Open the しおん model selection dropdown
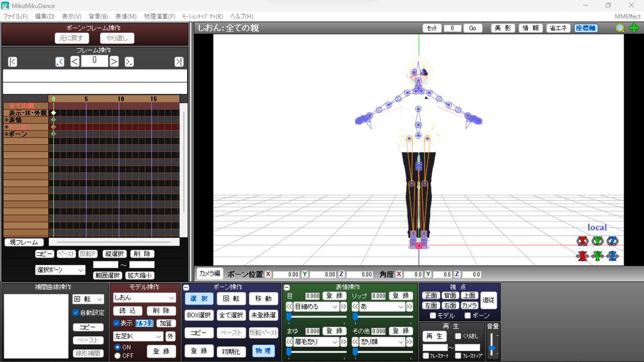The height and width of the screenshot is (362, 644). [144, 298]
